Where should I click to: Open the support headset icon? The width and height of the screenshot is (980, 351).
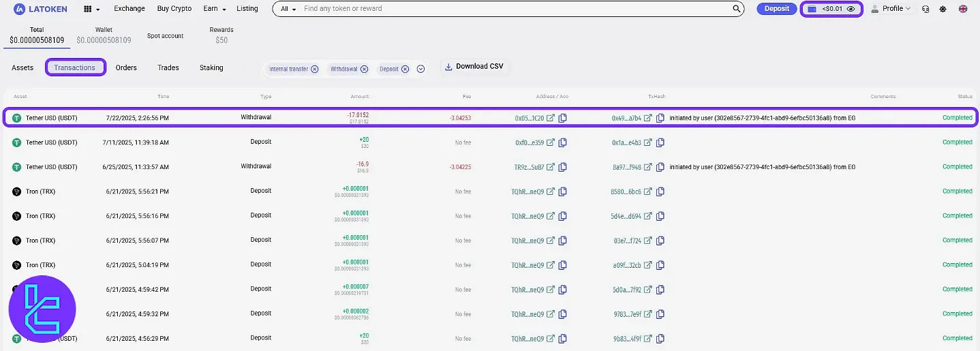tap(925, 9)
